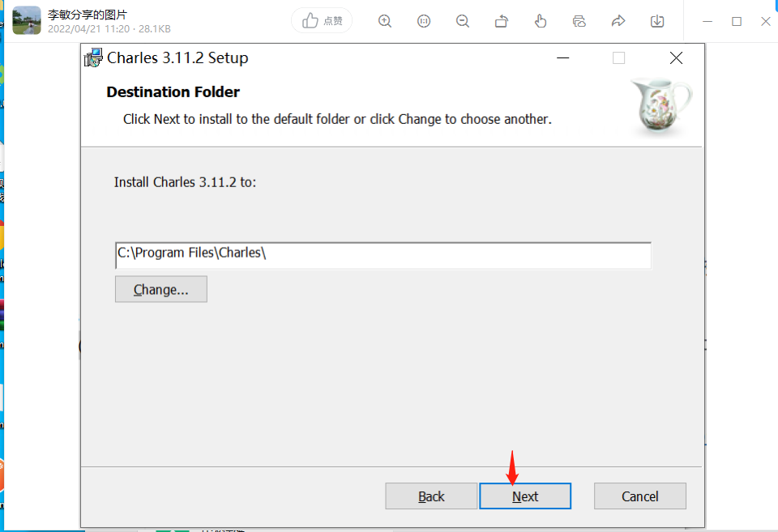Click the pointing hand icon in viewer toolbar

pos(541,21)
